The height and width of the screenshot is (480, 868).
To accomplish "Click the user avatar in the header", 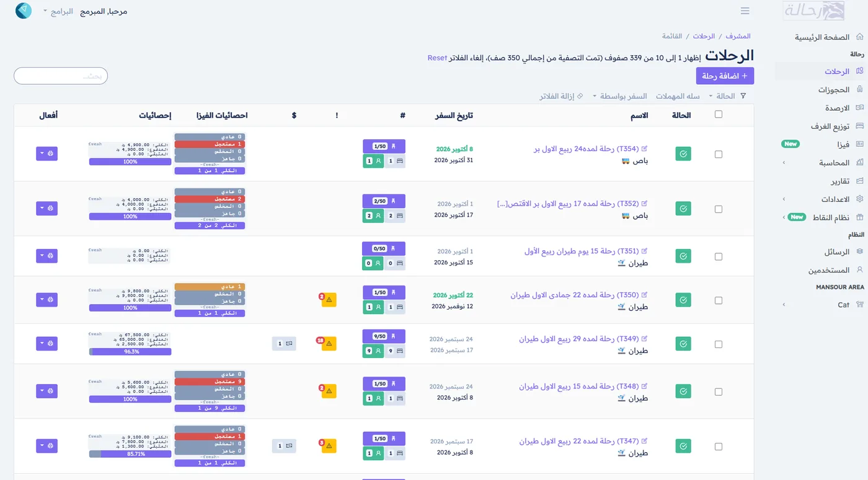I will (x=24, y=11).
